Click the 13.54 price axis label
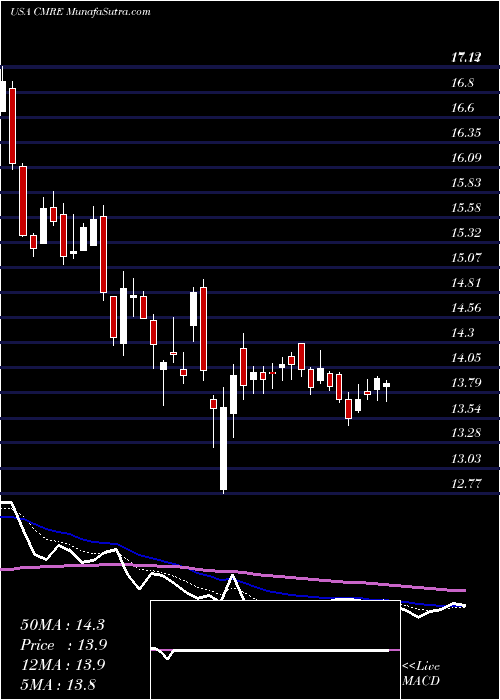 point(466,409)
